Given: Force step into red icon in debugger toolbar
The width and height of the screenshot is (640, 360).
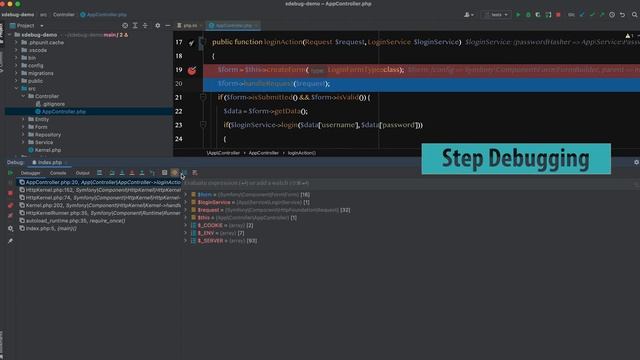Looking at the screenshot, I should tap(131, 173).
